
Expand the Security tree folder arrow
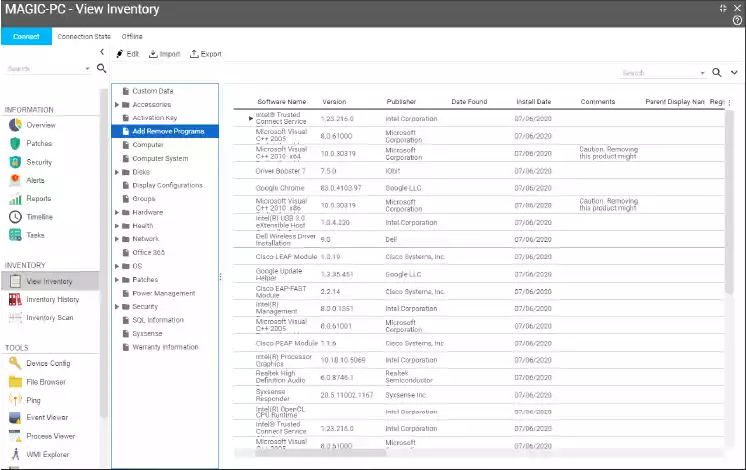click(117, 306)
